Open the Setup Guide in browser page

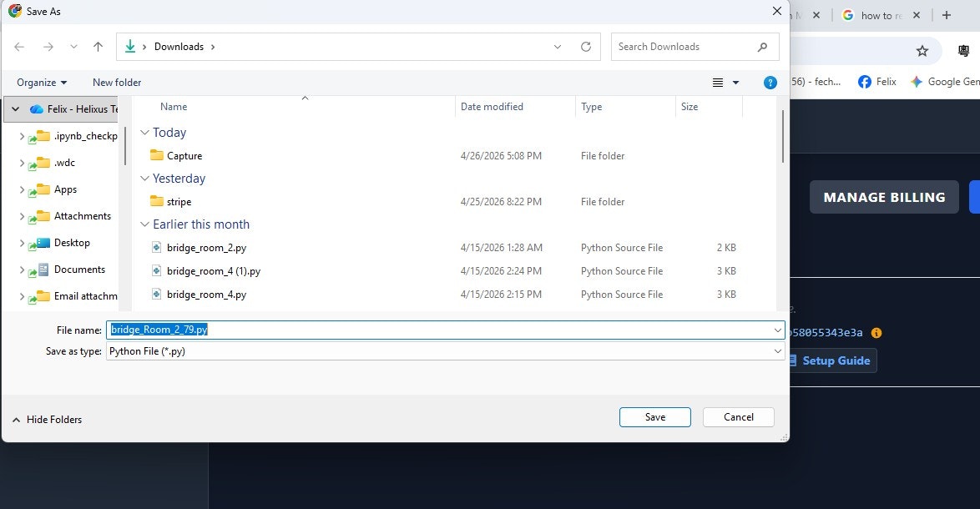click(x=832, y=360)
